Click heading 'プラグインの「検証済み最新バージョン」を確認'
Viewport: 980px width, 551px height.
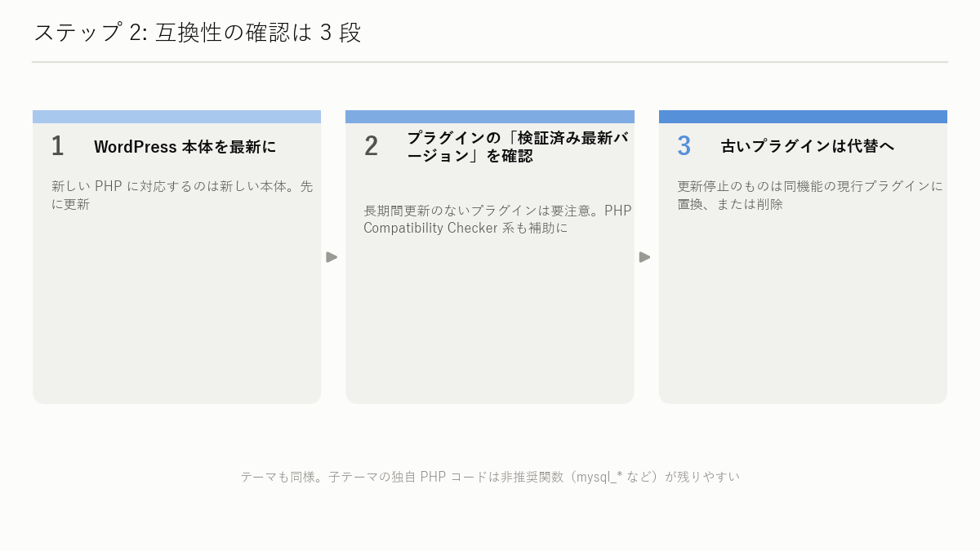coord(518,147)
